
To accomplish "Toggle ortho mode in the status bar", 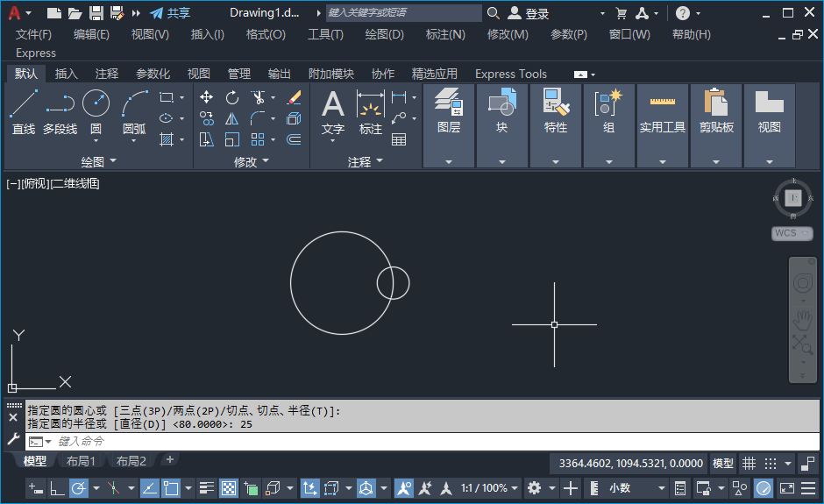I will [x=57, y=488].
